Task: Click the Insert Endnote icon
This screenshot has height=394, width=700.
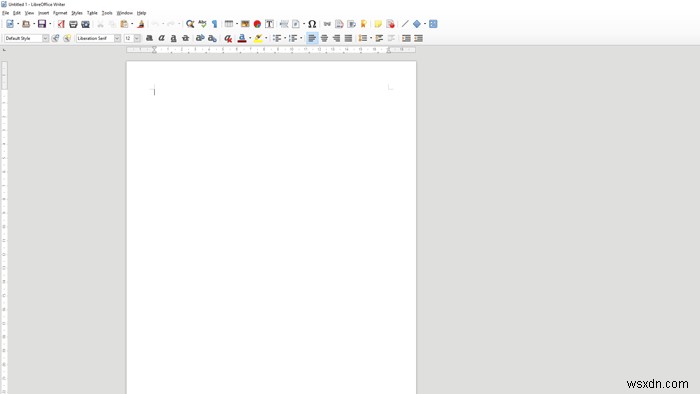Action: 351,24
